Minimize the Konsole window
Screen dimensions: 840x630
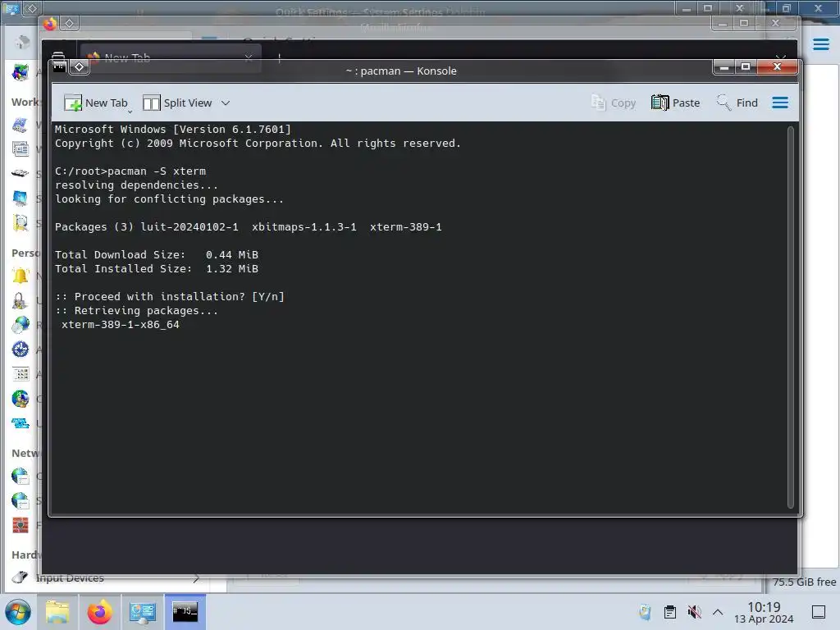(724, 67)
